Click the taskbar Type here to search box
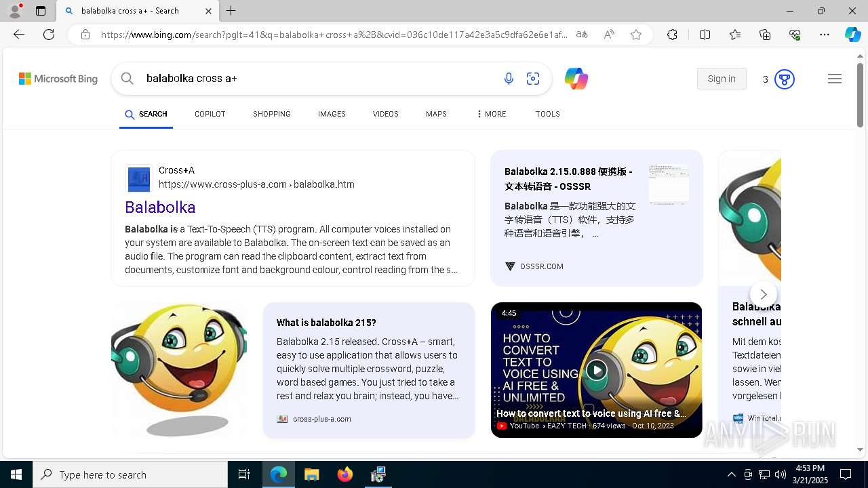 pyautogui.click(x=130, y=474)
